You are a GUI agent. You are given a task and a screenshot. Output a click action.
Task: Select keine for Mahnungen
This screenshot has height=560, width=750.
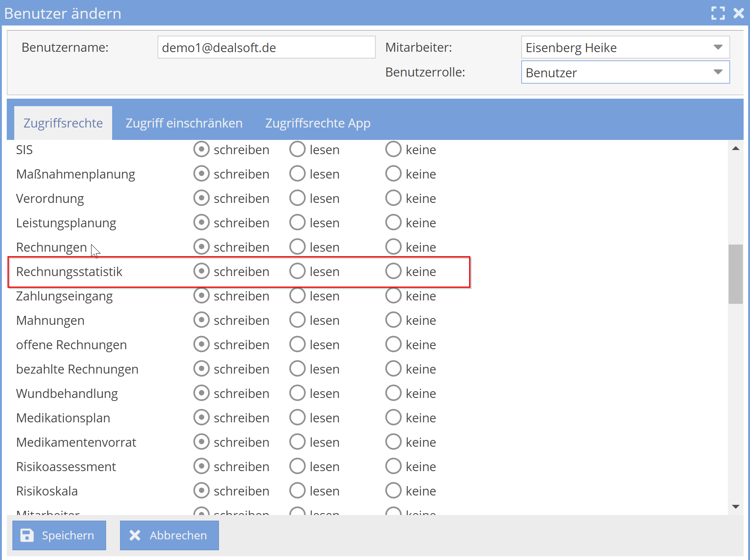(x=393, y=320)
